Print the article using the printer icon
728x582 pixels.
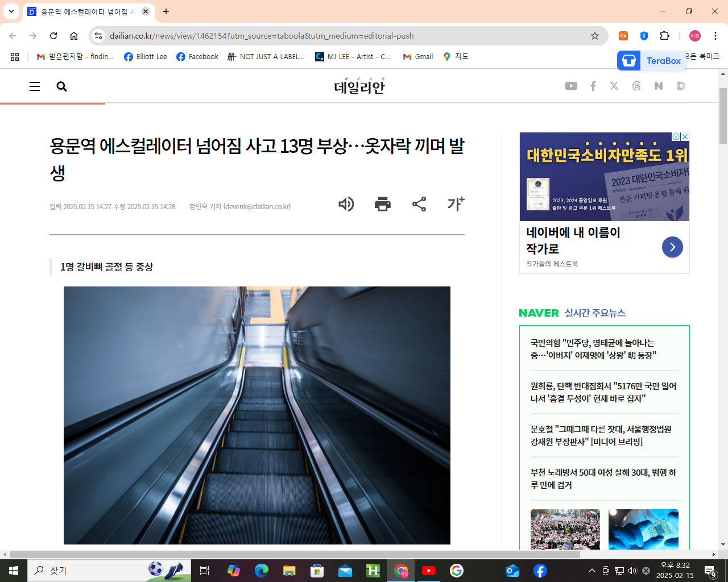(x=383, y=204)
